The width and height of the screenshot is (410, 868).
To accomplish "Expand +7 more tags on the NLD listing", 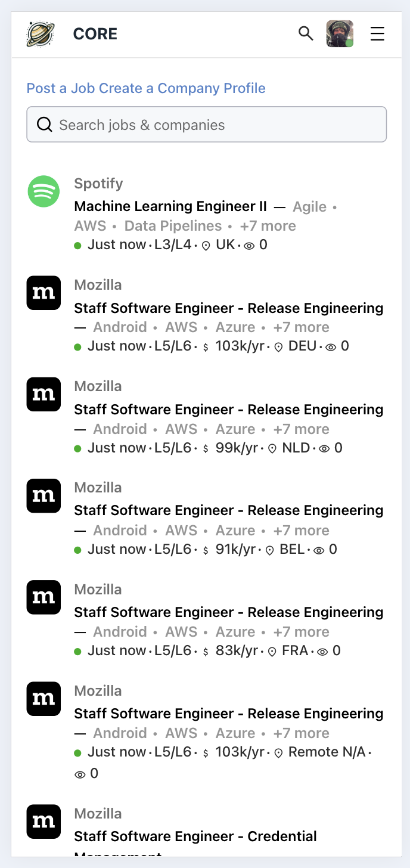I will coord(301,429).
